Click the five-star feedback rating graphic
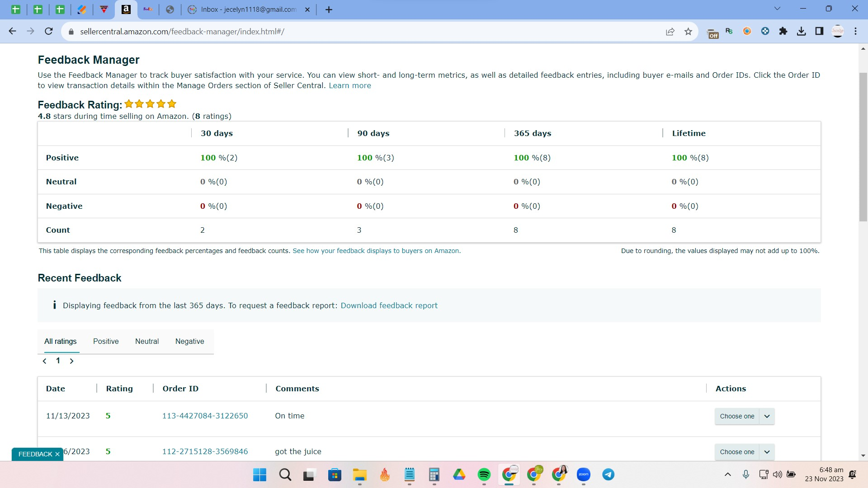Viewport: 868px width, 488px height. click(151, 104)
